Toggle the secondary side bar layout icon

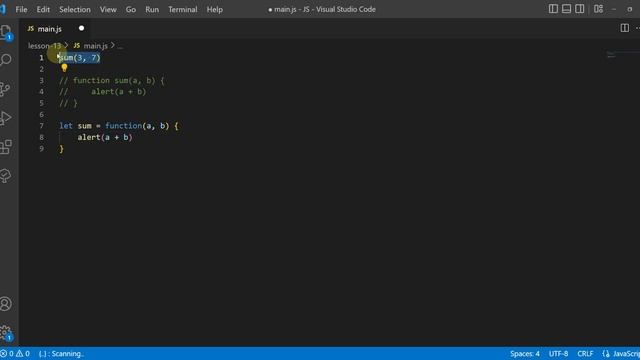point(579,9)
